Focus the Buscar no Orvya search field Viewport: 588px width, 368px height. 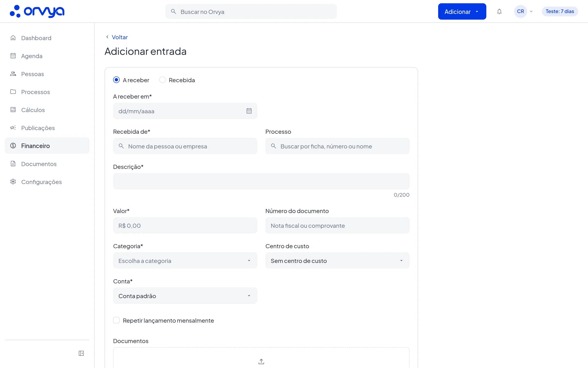[x=251, y=11]
